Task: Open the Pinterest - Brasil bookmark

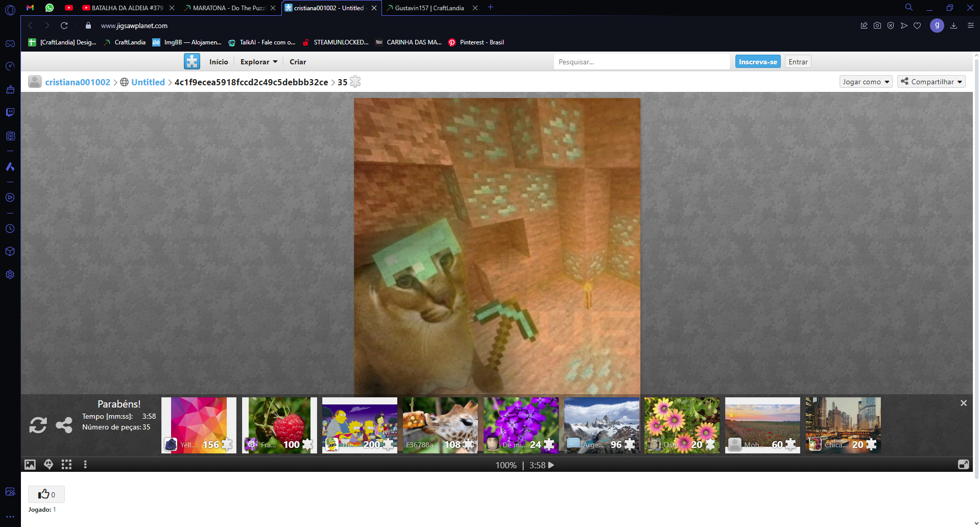Action: [x=476, y=42]
